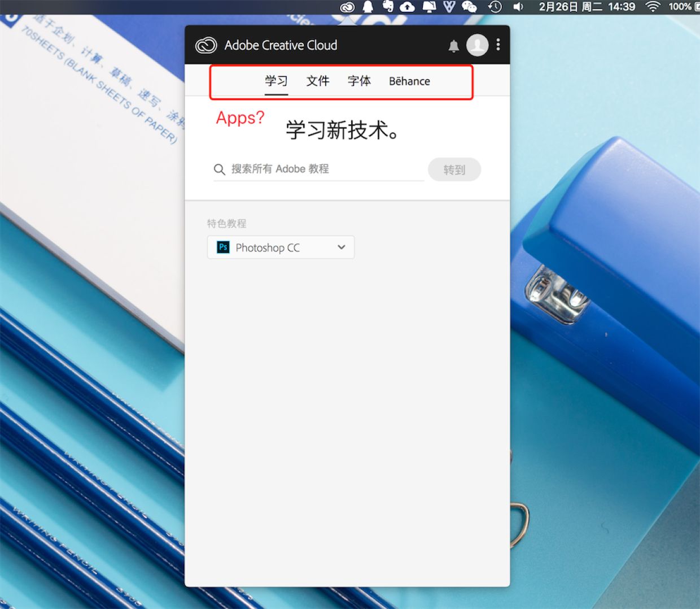Screen dimensions: 700x609
Task: Click the 学习新技术。 heading
Action: coord(342,130)
